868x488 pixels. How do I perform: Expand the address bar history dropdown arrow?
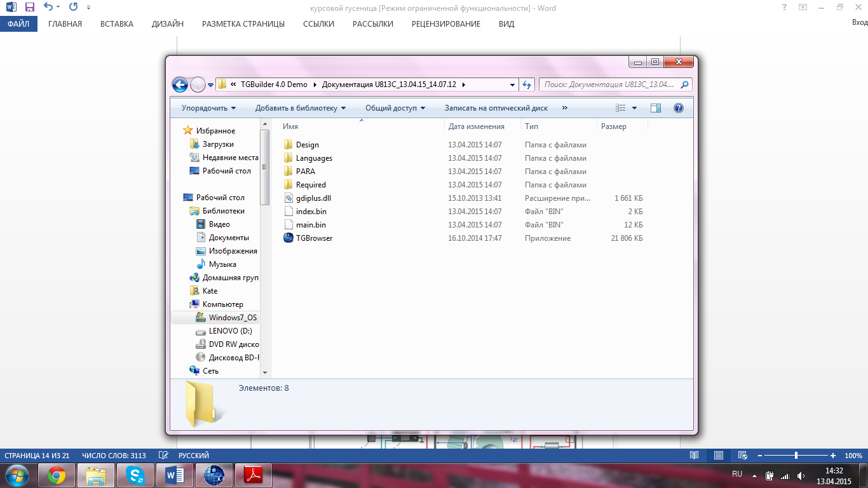(x=513, y=85)
